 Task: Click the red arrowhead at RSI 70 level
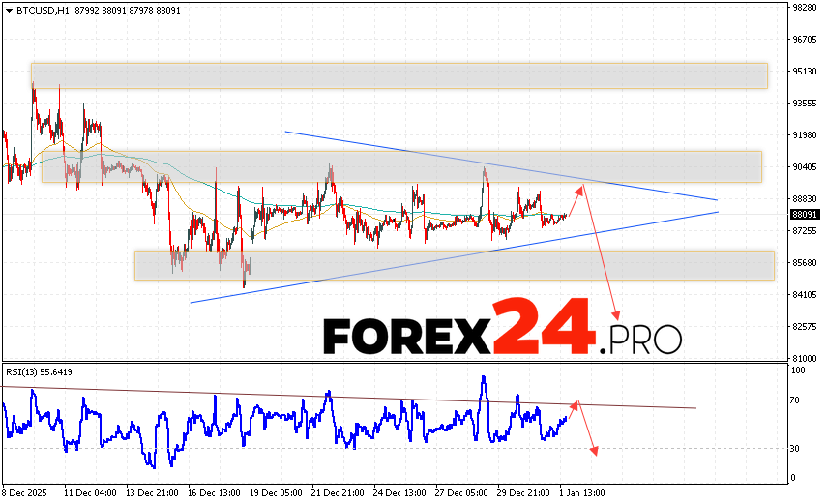576,402
